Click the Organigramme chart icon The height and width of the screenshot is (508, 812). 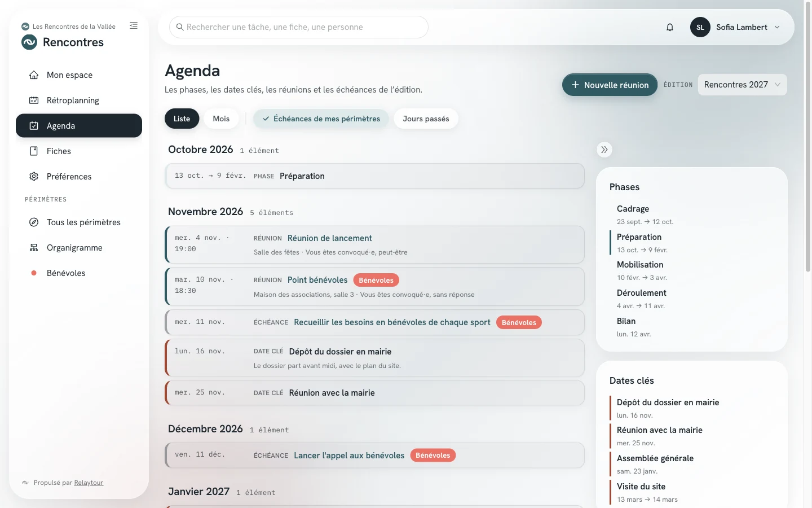click(x=34, y=248)
